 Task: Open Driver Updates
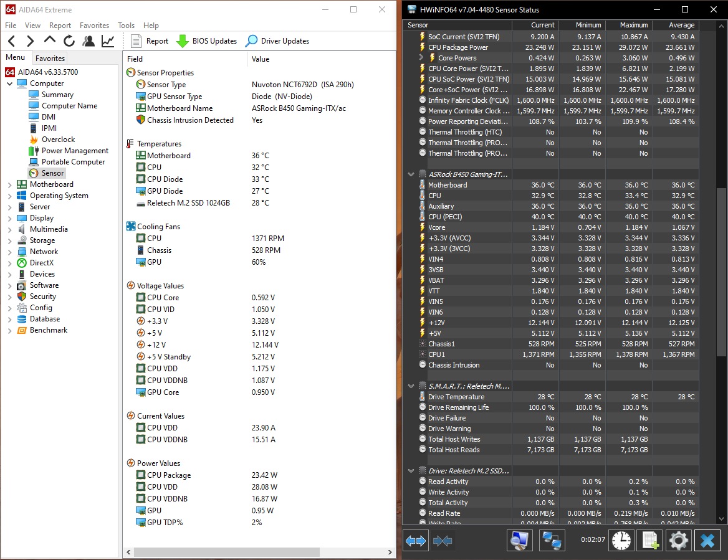277,41
